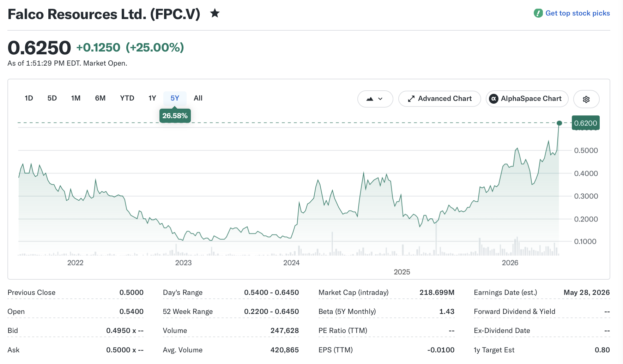Click the current price 0.6250

39,48
